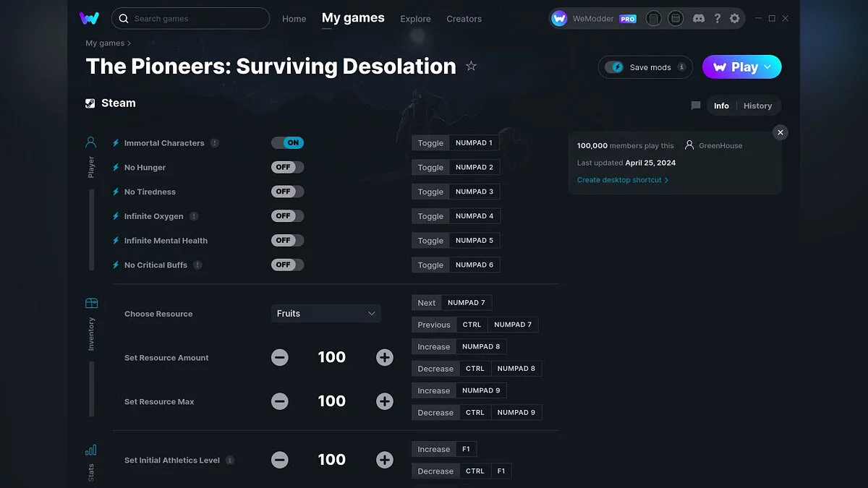Click Decrease hotkey for Set Resource Max
This screenshot has width=868, height=488.
point(435,413)
